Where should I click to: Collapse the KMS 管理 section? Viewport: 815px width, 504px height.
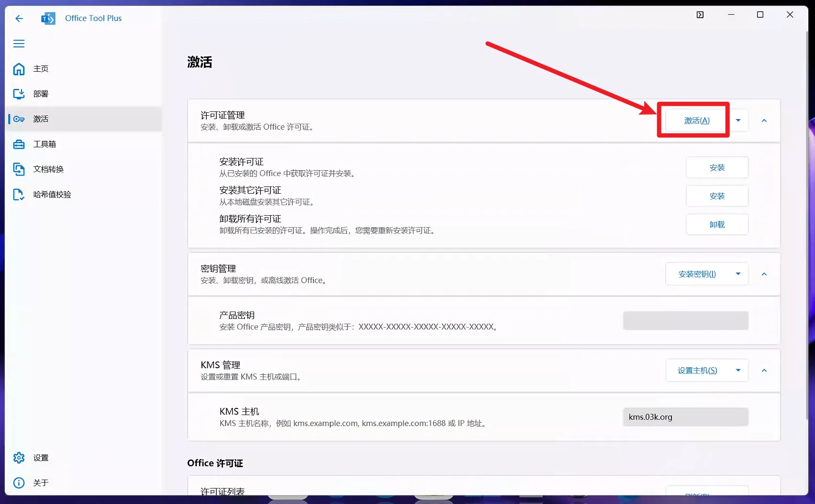click(x=764, y=371)
